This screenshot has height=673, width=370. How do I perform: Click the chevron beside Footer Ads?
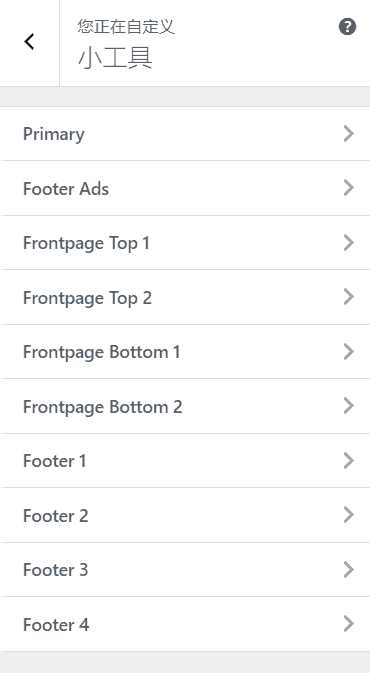tap(349, 188)
